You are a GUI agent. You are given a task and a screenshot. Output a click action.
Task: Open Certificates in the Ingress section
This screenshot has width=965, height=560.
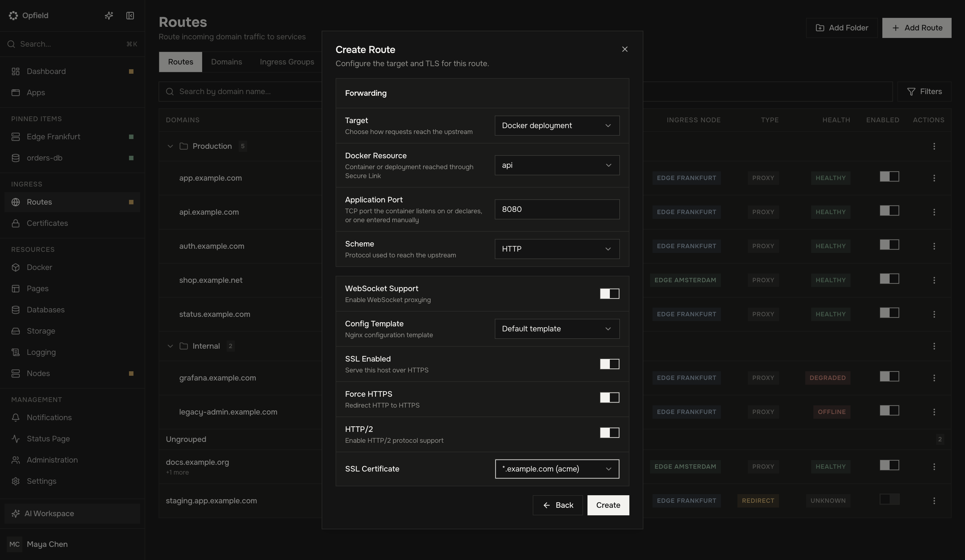72,223
